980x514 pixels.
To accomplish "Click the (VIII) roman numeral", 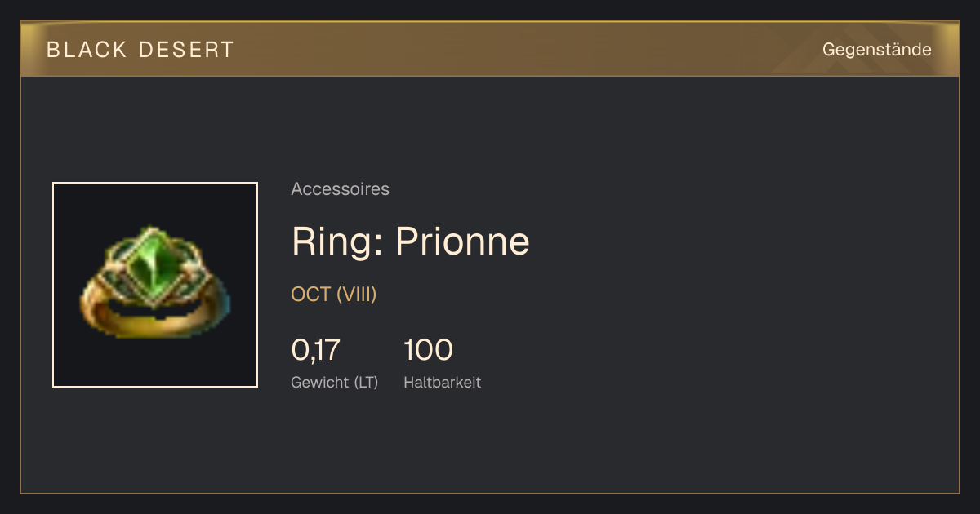I will (x=357, y=295).
